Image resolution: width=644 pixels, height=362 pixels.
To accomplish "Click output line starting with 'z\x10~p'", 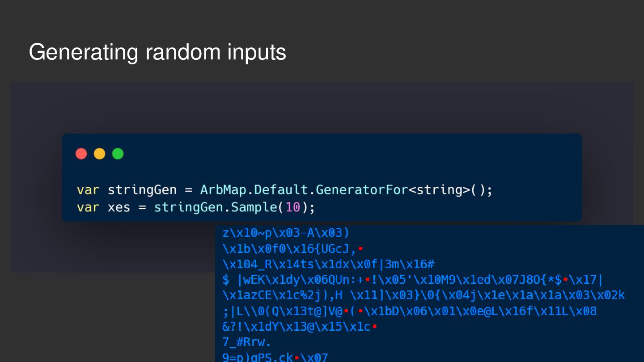I will pyautogui.click(x=285, y=233).
